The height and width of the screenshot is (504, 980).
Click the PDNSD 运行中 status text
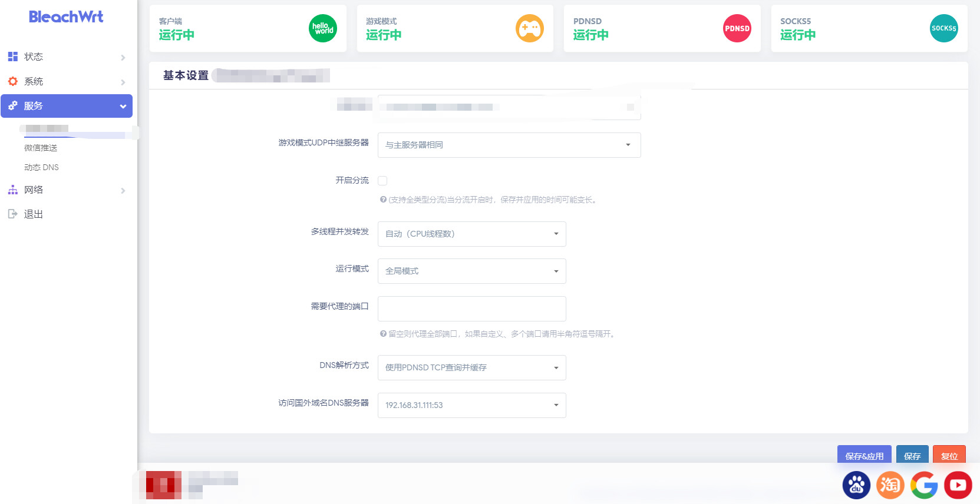(591, 35)
